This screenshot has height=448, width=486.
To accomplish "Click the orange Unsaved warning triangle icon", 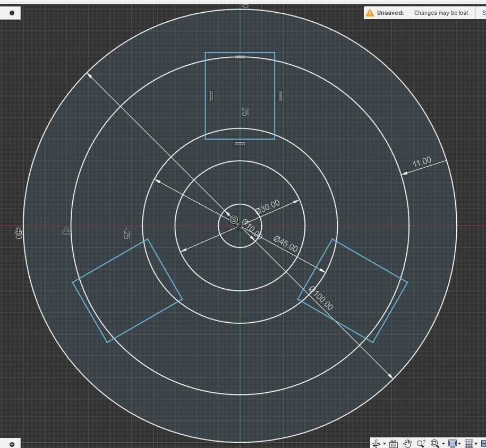I will point(370,13).
